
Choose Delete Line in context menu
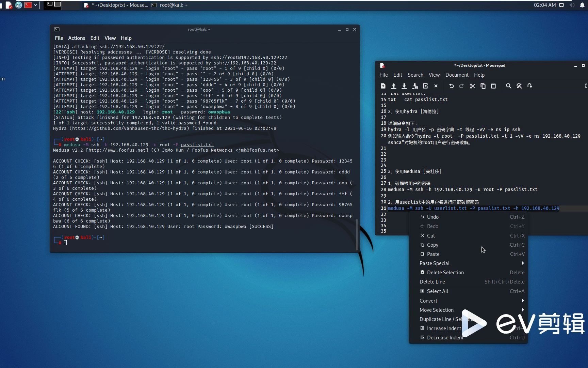click(468, 281)
